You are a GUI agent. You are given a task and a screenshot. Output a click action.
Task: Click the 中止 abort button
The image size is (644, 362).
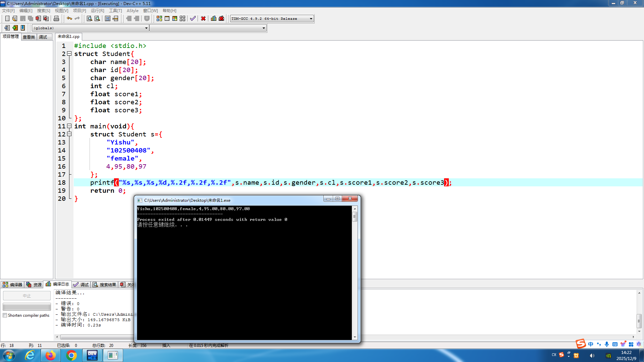click(27, 296)
